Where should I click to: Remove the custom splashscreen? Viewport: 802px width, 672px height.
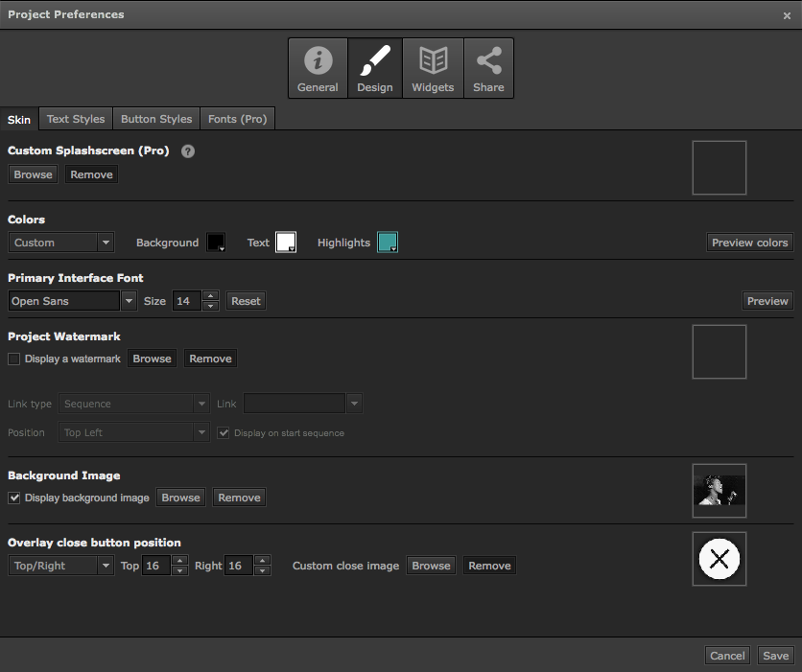91,174
